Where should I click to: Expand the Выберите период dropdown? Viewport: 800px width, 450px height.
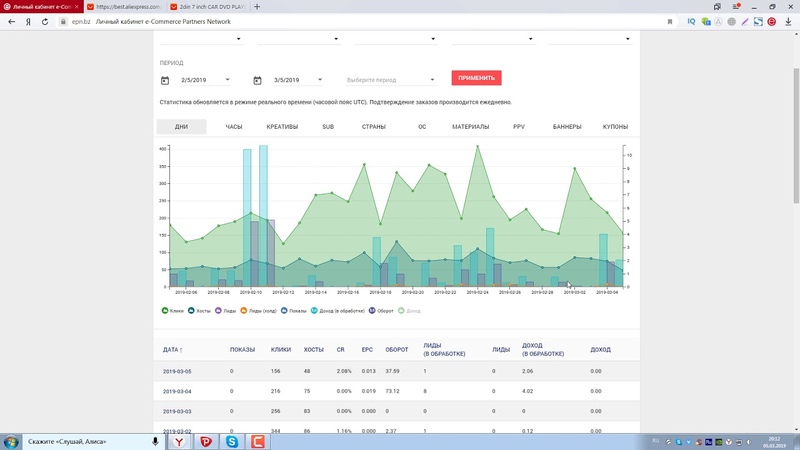[390, 80]
